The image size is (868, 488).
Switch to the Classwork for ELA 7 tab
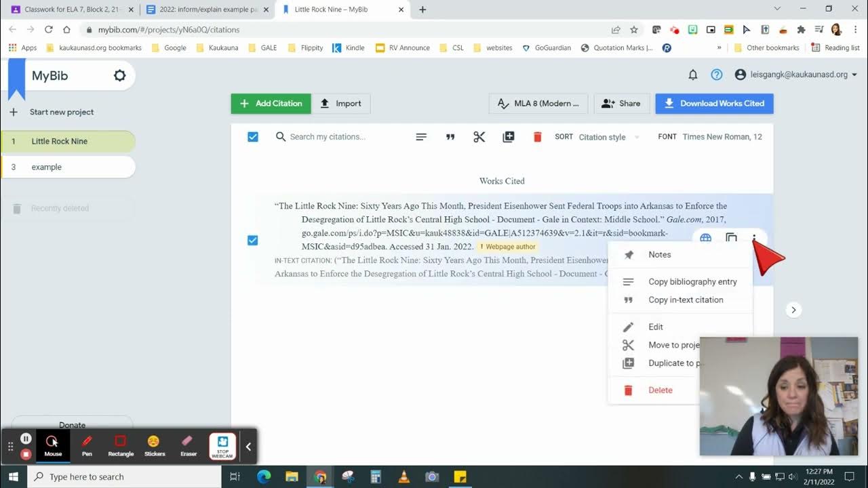[x=71, y=9]
